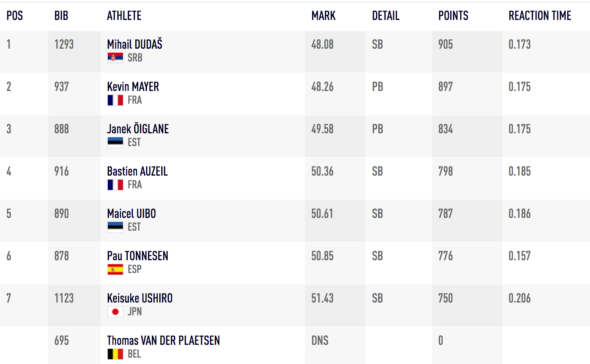Click the France flag under Bastien Auzeil
This screenshot has width=590, height=364.
(x=115, y=185)
